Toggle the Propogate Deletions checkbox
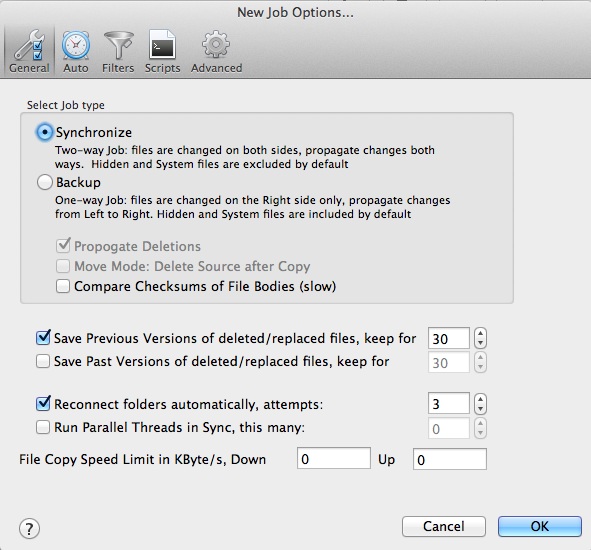The width and height of the screenshot is (591, 550). 63,246
